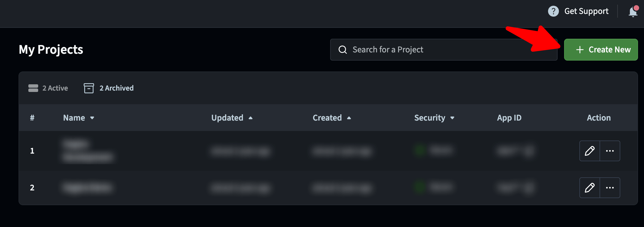Screen dimensions: 644x227
Task: Focus the Search for a Project field
Action: coord(444,50)
